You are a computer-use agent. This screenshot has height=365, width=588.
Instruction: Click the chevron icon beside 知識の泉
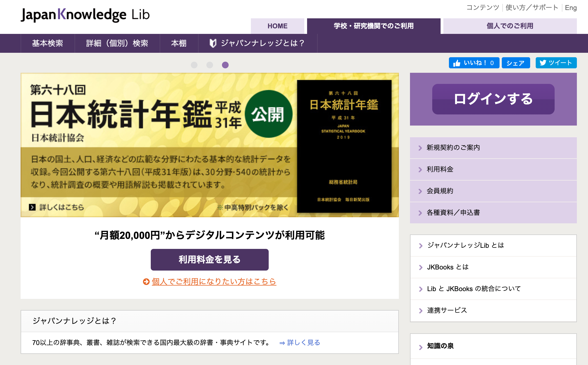pos(421,347)
